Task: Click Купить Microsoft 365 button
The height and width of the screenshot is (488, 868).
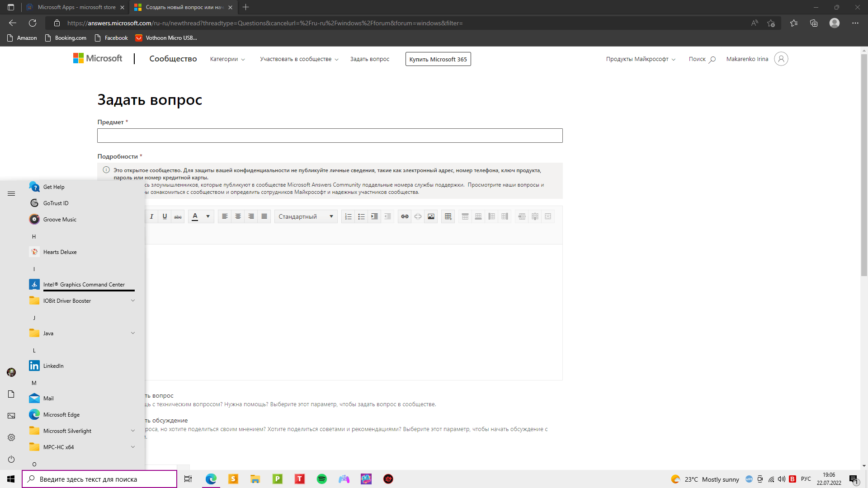Action: [x=438, y=59]
